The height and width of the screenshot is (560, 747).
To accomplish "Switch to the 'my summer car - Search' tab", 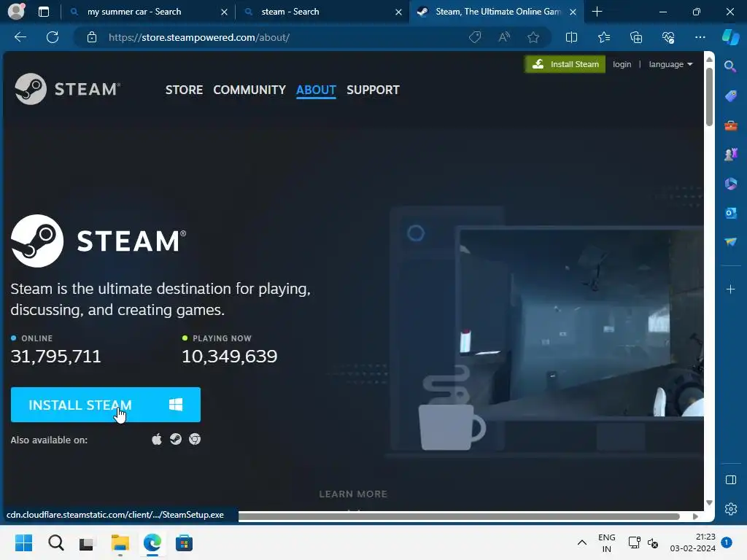I will tap(134, 12).
